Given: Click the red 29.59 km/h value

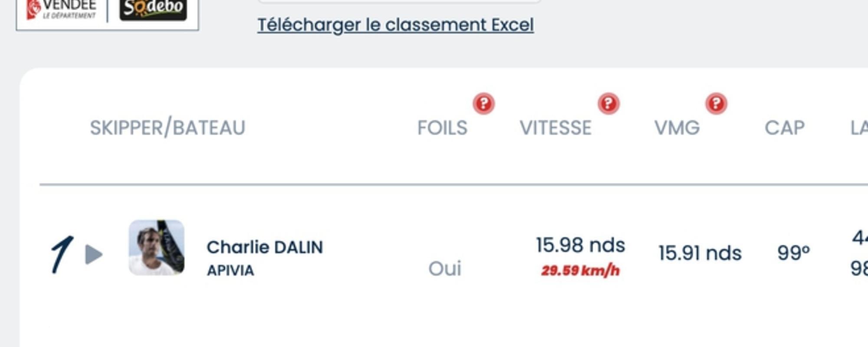Looking at the screenshot, I should tap(580, 271).
